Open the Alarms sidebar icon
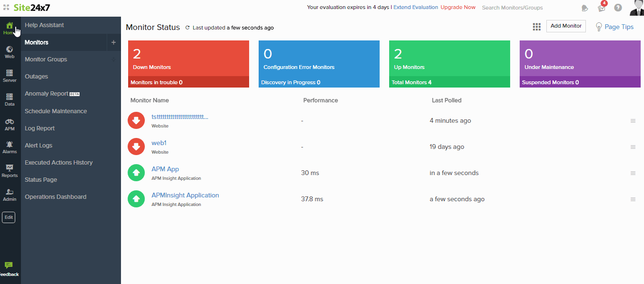The image size is (644, 284). (x=10, y=147)
